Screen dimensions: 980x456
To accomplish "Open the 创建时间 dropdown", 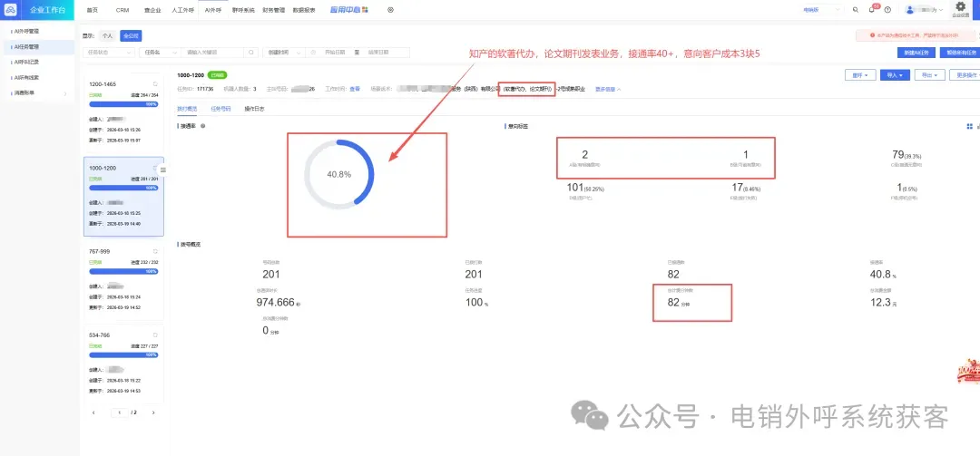I will [284, 53].
